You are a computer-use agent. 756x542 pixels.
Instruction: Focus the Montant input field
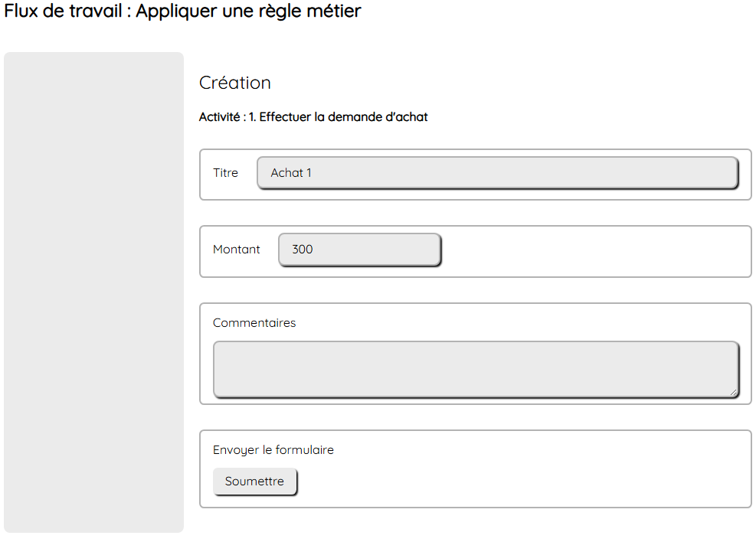[x=360, y=250]
